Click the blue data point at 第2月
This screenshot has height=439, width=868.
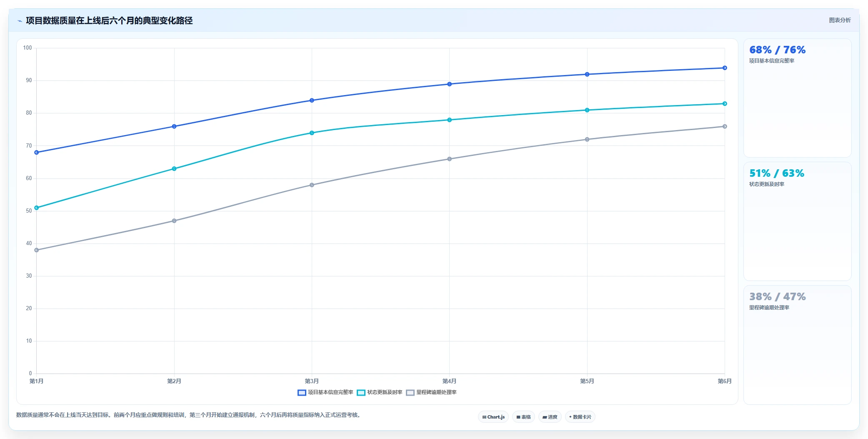pyautogui.click(x=174, y=126)
